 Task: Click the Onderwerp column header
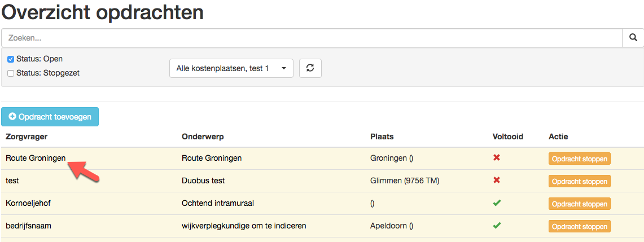point(203,137)
